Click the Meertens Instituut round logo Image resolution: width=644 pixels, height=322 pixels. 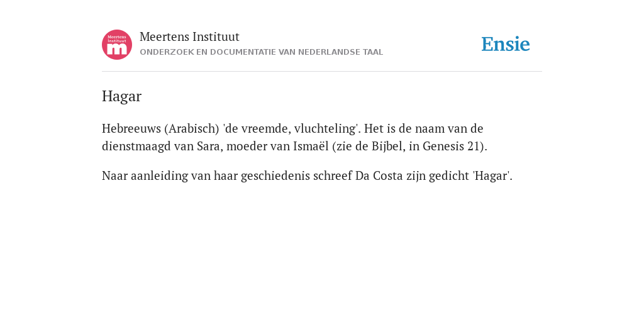coord(117,45)
